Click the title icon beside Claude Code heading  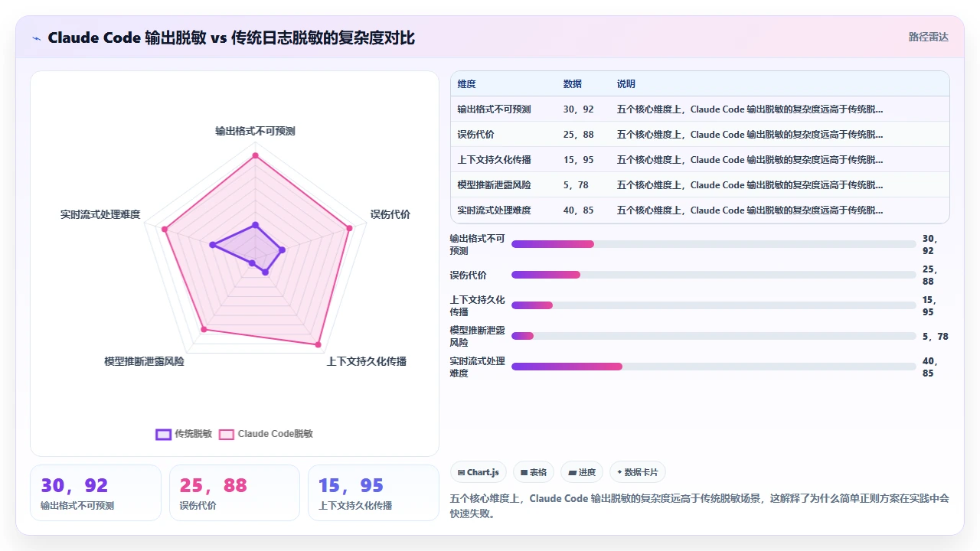pos(37,37)
